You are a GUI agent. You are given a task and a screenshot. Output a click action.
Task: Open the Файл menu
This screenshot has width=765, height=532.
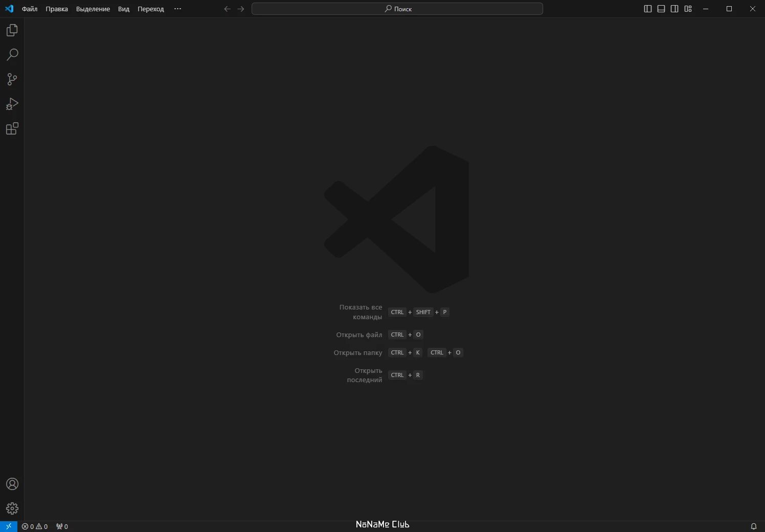[30, 9]
